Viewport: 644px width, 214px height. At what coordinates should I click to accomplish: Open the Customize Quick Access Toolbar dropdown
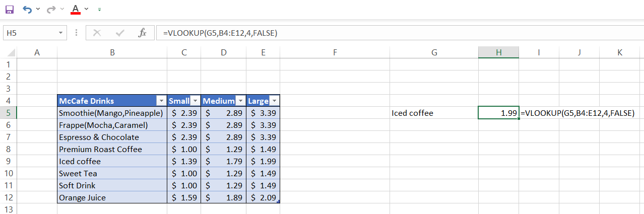click(99, 10)
